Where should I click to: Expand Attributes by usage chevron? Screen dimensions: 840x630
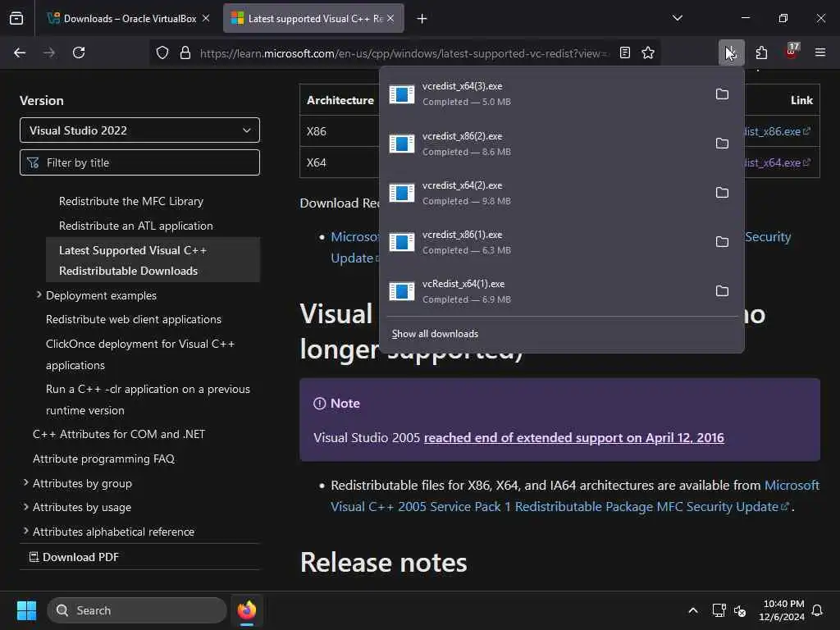click(x=25, y=506)
